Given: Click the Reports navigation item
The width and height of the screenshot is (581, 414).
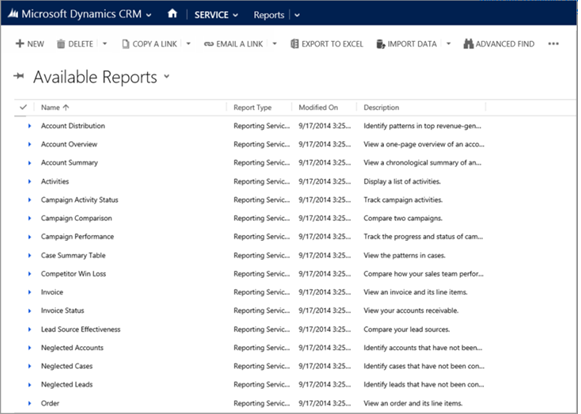Looking at the screenshot, I should [x=269, y=15].
